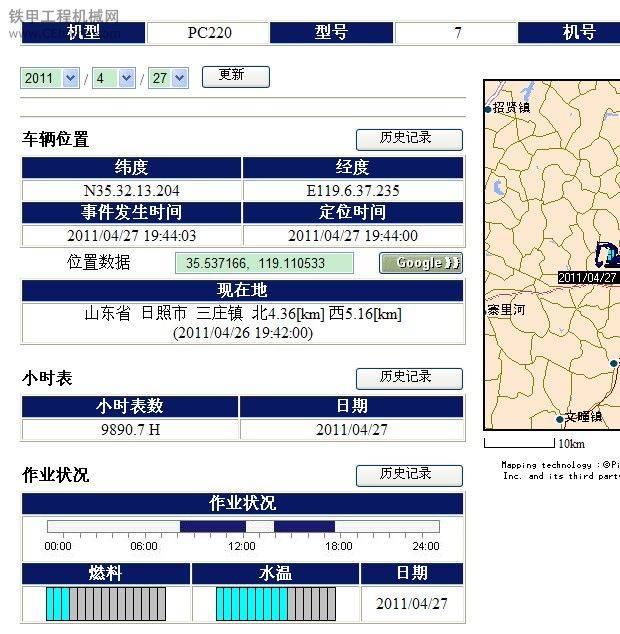Screen dimensions: 620x634
Task: Click the 定位时间 header
Action: point(353,212)
